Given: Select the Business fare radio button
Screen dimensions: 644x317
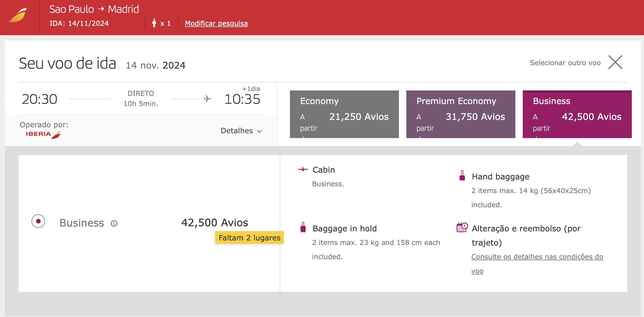Looking at the screenshot, I should click(x=38, y=221).
